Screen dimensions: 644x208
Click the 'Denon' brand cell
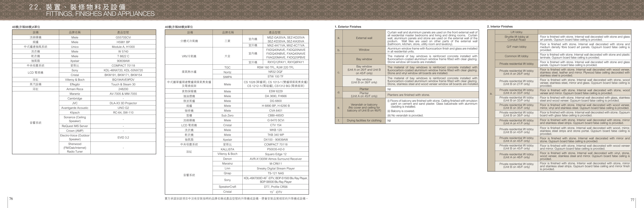pos(227,159)
